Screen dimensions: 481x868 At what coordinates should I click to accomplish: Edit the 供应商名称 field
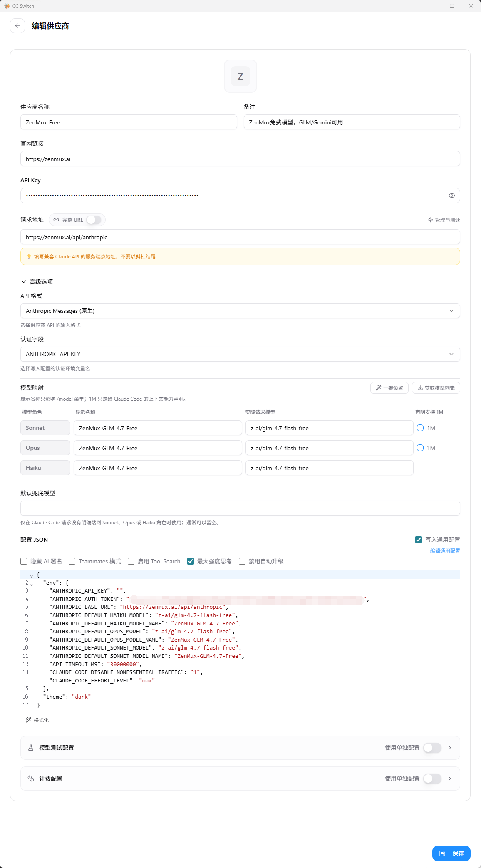129,122
